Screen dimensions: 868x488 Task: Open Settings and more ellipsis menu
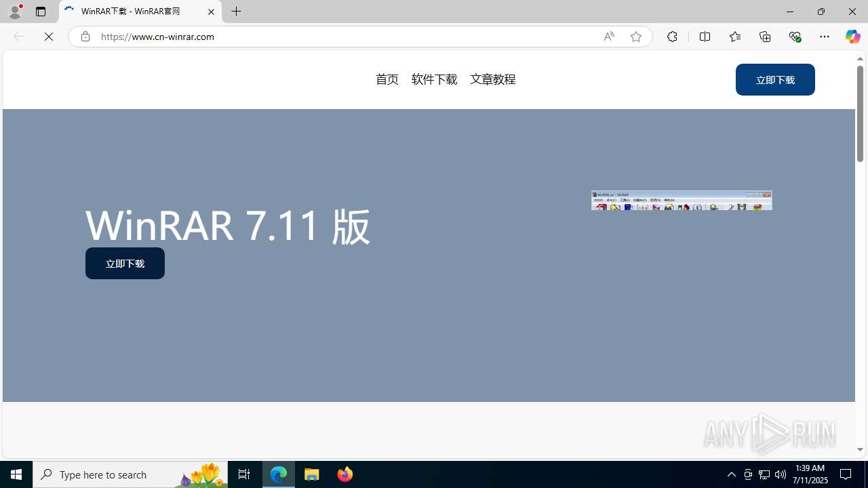tap(825, 37)
